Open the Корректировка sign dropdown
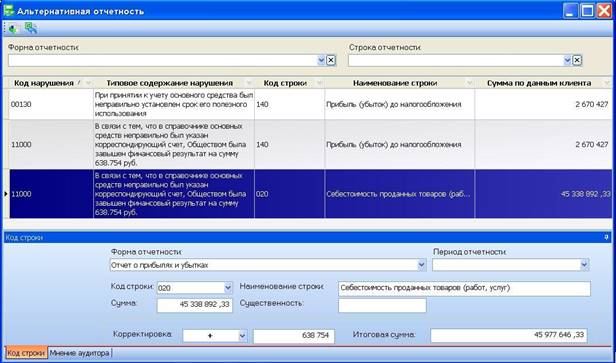The width and height of the screenshot is (616, 363). [x=242, y=336]
